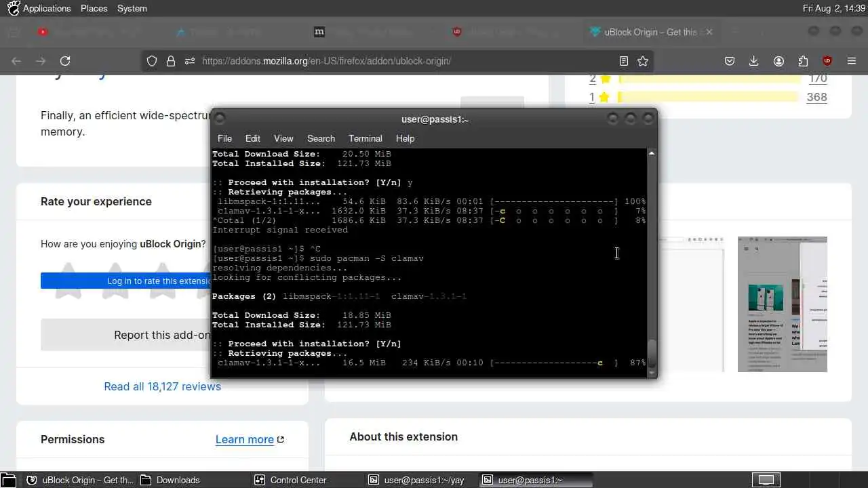Click the padlock site security icon
This screenshot has height=488, width=868.
coord(171,61)
